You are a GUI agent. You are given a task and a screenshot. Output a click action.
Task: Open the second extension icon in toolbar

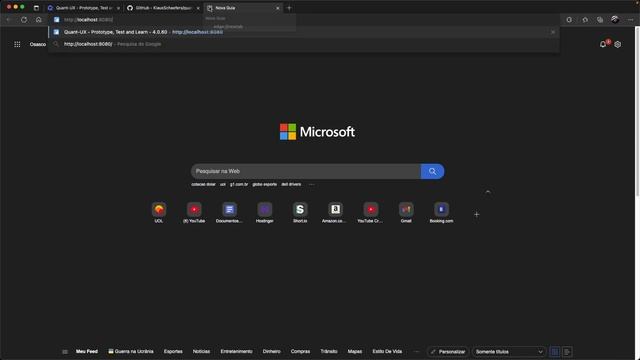click(x=585, y=19)
